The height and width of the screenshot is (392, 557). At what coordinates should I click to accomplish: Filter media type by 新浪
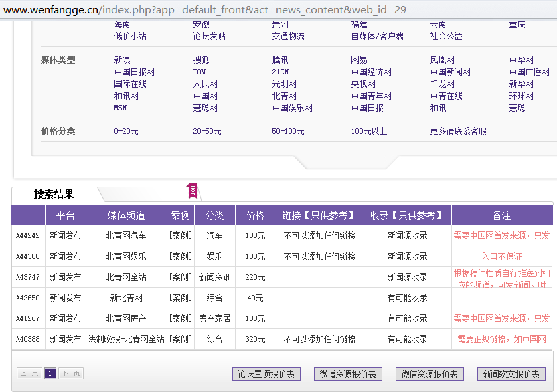coord(123,60)
